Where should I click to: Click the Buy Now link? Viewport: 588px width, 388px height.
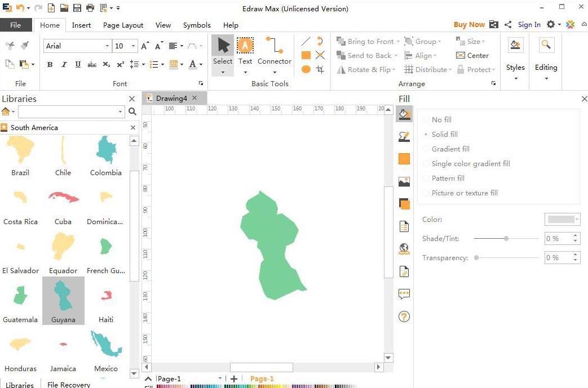pos(468,25)
